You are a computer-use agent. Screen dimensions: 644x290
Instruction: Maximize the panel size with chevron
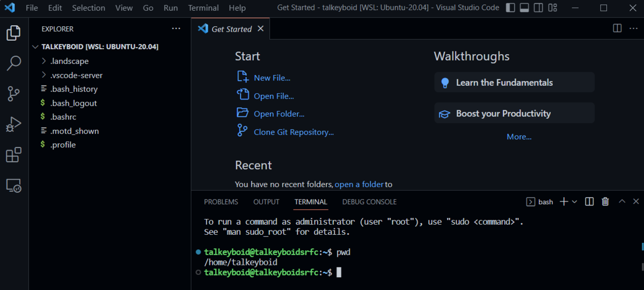(622, 202)
